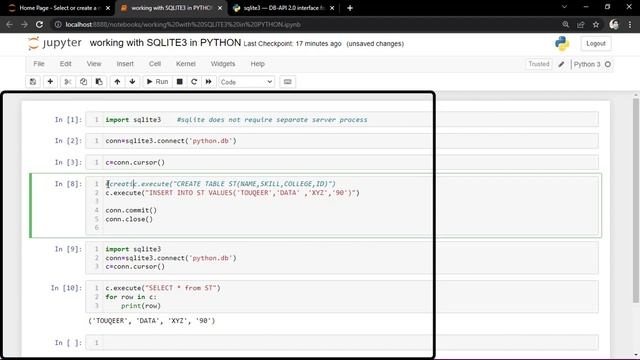The width and height of the screenshot is (640, 360).
Task: Click the SELECT * from ST code line
Action: [x=163, y=288]
